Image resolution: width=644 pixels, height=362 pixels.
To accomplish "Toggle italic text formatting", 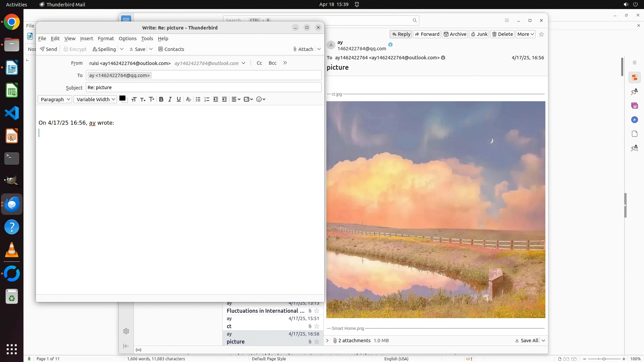I will [170, 99].
